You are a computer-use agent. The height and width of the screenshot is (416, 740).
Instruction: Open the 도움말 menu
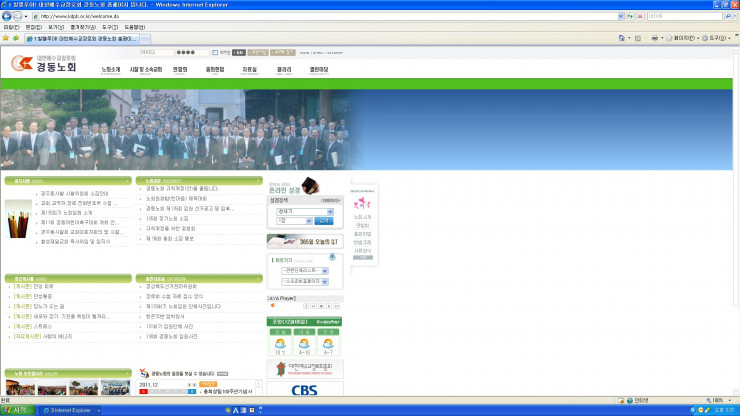point(135,27)
